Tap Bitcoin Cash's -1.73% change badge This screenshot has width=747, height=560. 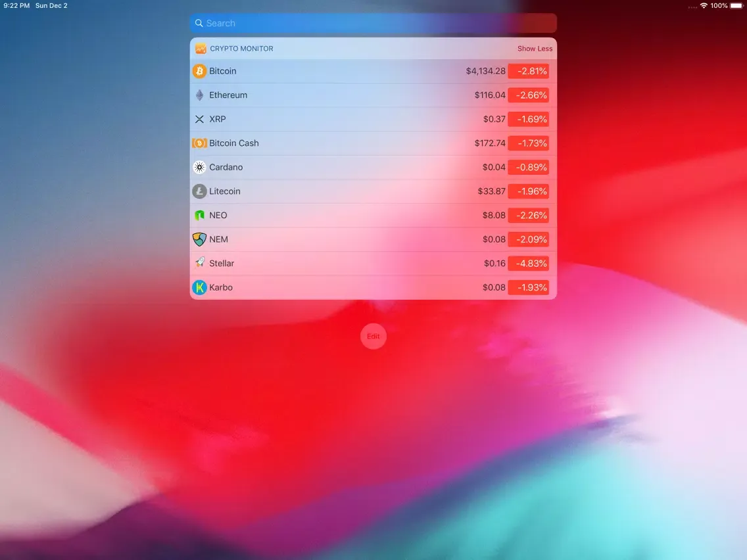(x=528, y=143)
